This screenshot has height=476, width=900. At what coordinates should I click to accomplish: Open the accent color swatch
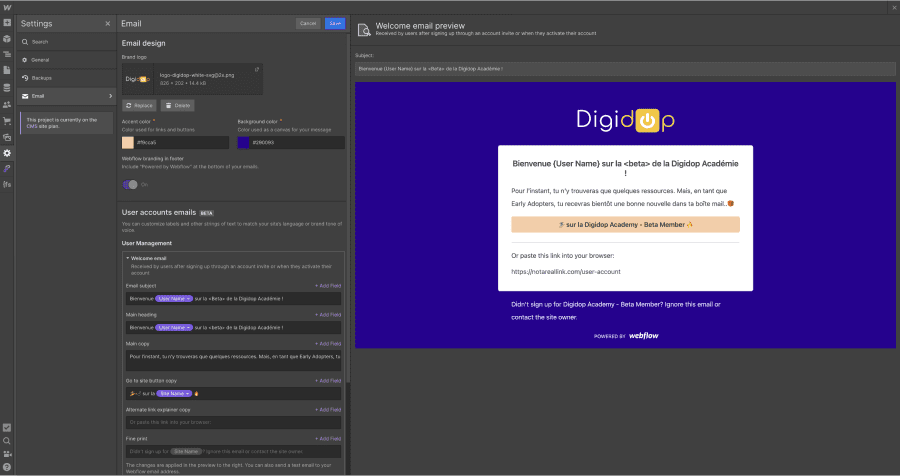127,142
